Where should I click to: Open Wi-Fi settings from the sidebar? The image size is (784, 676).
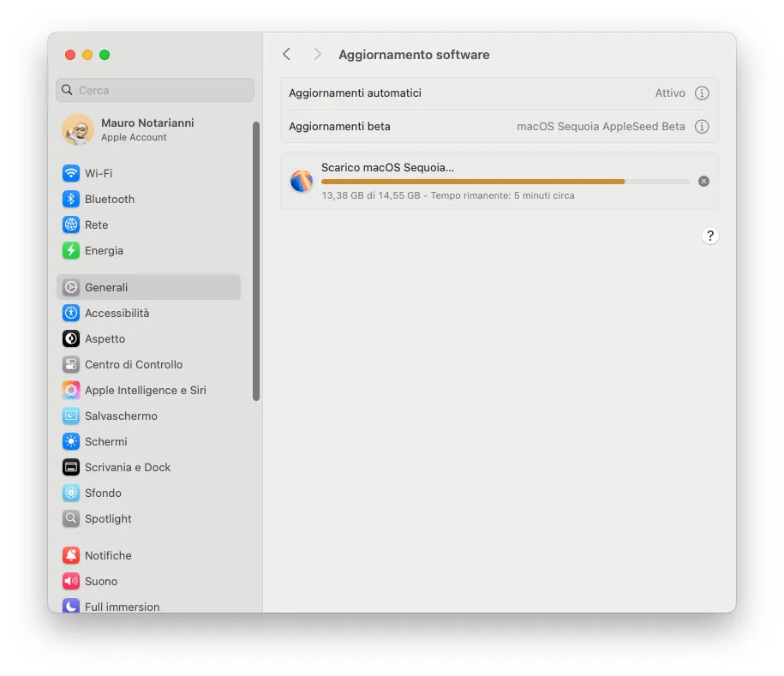point(96,173)
